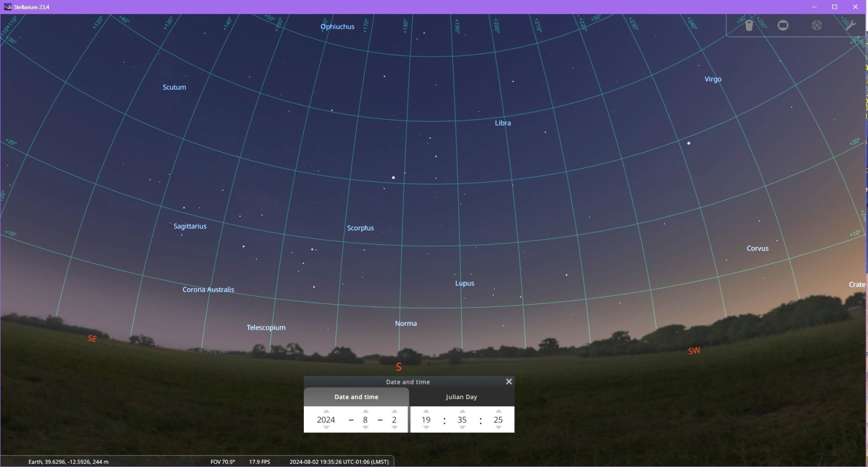The height and width of the screenshot is (467, 868).
Task: Decrease the minutes with the down arrow
Action: [462, 428]
